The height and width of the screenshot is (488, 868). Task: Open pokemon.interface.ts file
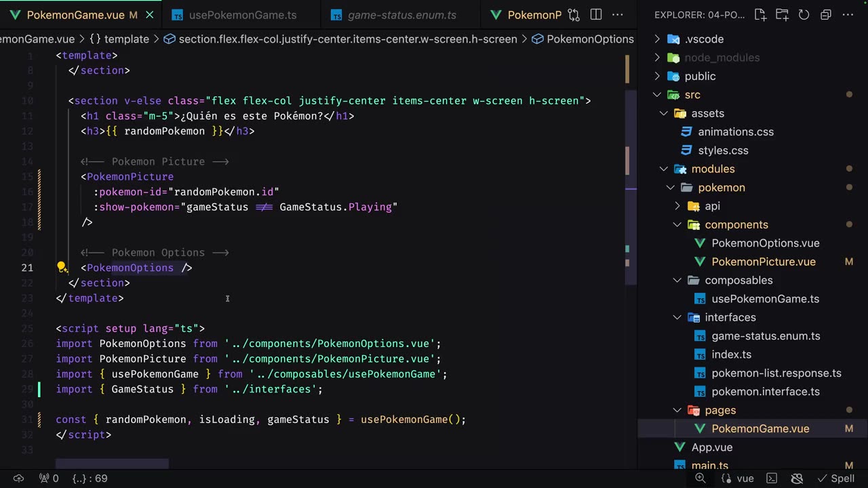click(766, 392)
